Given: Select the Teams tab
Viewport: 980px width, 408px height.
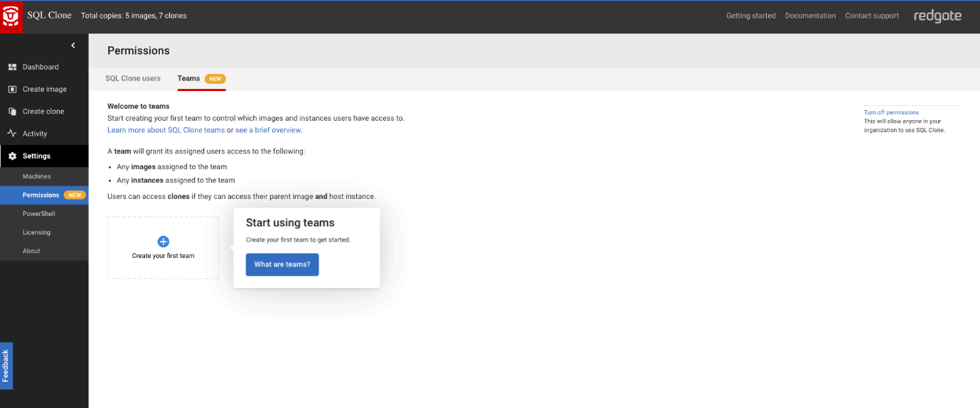Looking at the screenshot, I should 189,78.
